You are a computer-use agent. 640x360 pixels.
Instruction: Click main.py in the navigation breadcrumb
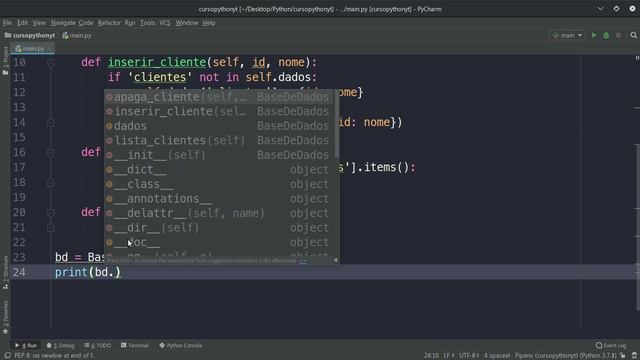(x=77, y=36)
